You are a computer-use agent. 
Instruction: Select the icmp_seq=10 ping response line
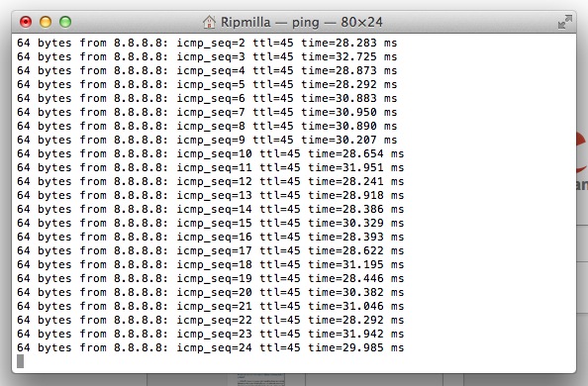pyautogui.click(x=210, y=153)
